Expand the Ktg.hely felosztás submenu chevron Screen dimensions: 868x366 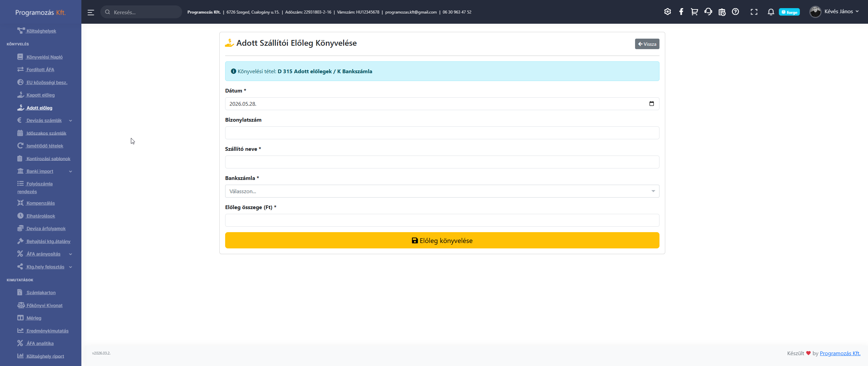pyautogui.click(x=71, y=267)
